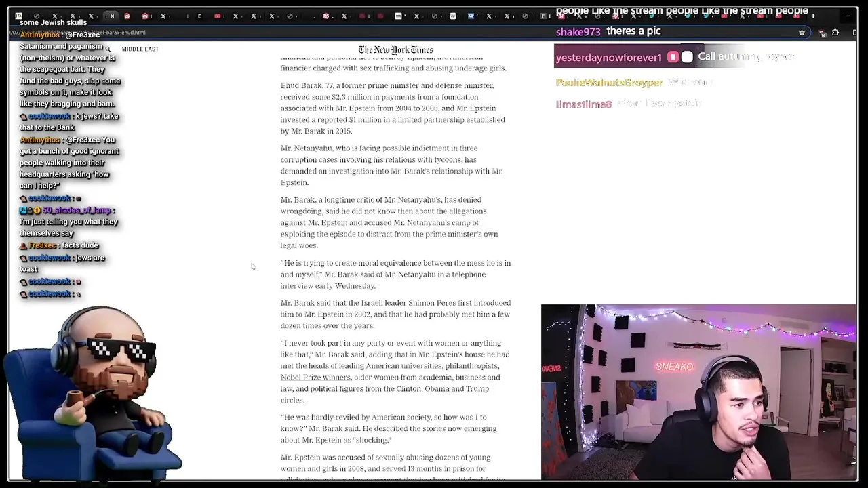The width and height of the screenshot is (868, 488).
Task: Click the 'theres a pic' chat message
Action: 633,31
